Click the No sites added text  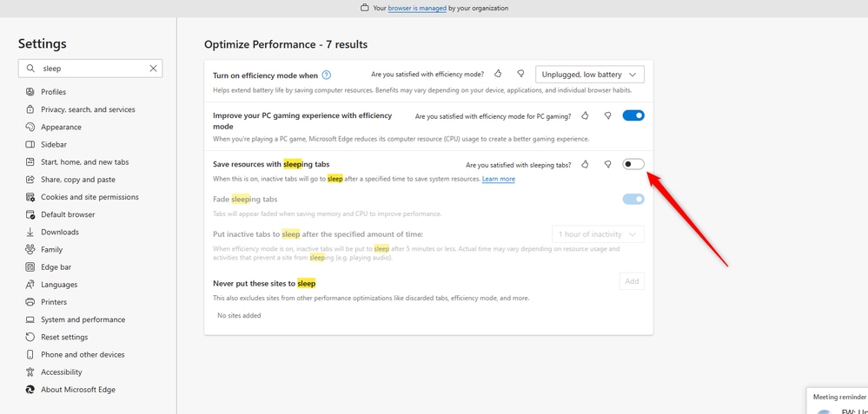(x=239, y=316)
